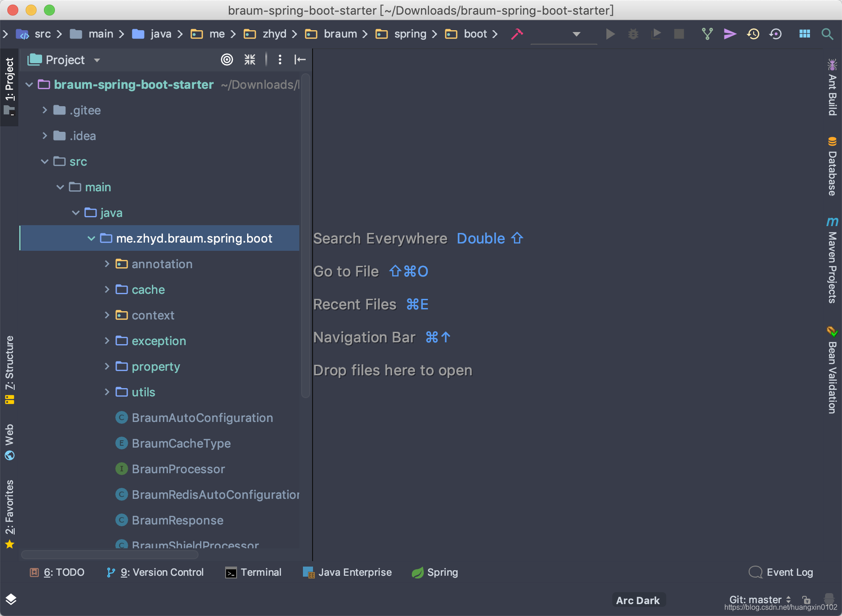Click the Project tree horizontal scrollbar
Image resolution: width=842 pixels, height=616 pixels.
pos(110,555)
